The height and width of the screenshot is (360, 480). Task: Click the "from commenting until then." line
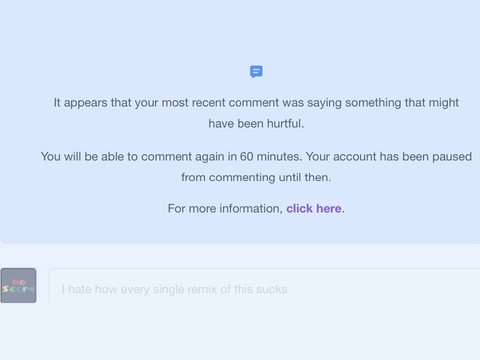(x=256, y=177)
